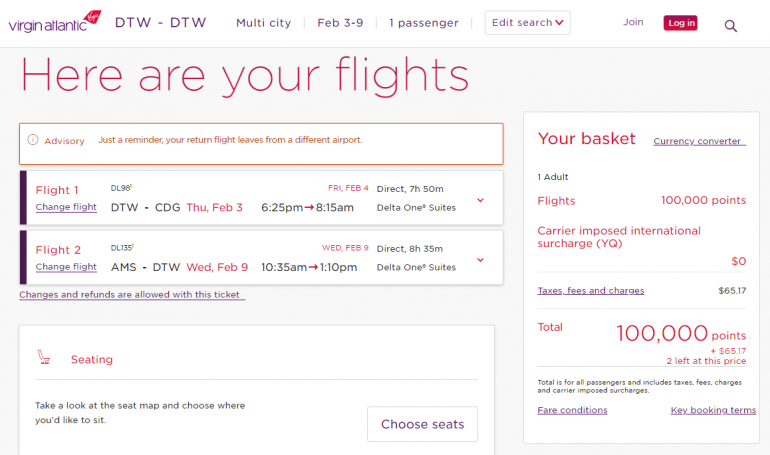Click the 1 passenger summary
This screenshot has height=455, width=770.
coord(424,23)
